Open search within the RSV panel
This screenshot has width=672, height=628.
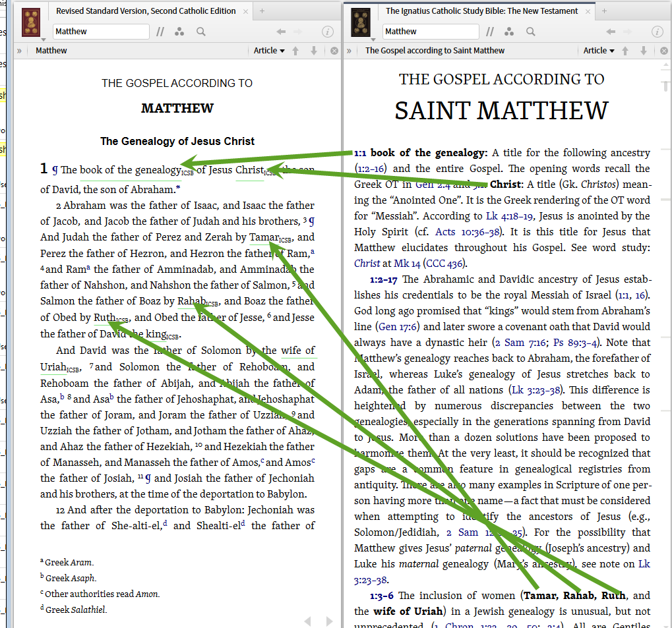coord(201,31)
